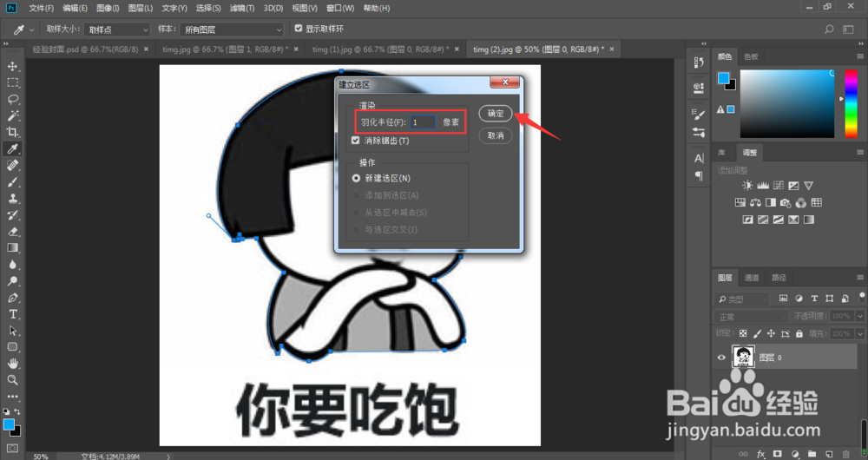Click the hue spectrum slider
The image size is (868, 460).
click(851, 103)
